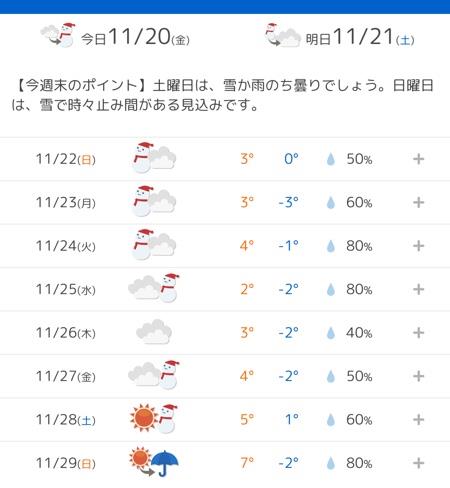Expand the 11/29 row plus sign
The image size is (450, 488).
click(418, 463)
